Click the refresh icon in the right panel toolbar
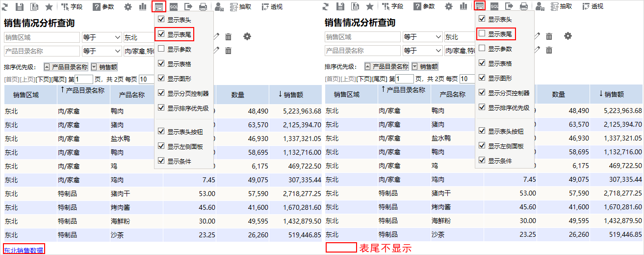Viewport: 644px width, 255px height. (326, 6)
